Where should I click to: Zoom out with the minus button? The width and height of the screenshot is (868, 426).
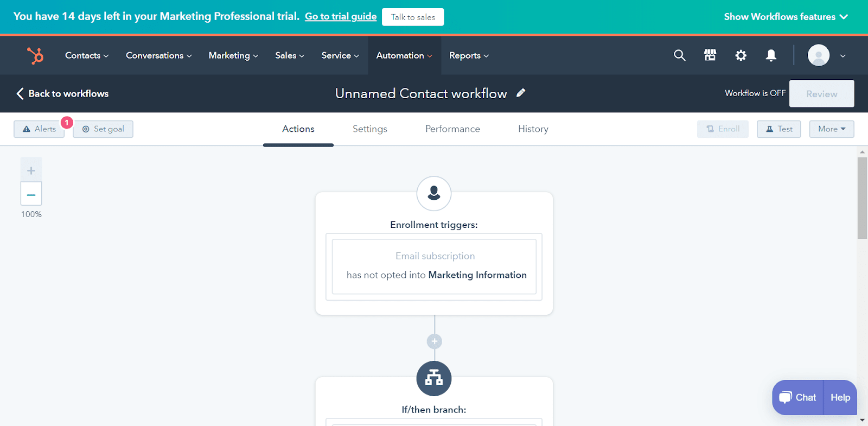(x=31, y=194)
